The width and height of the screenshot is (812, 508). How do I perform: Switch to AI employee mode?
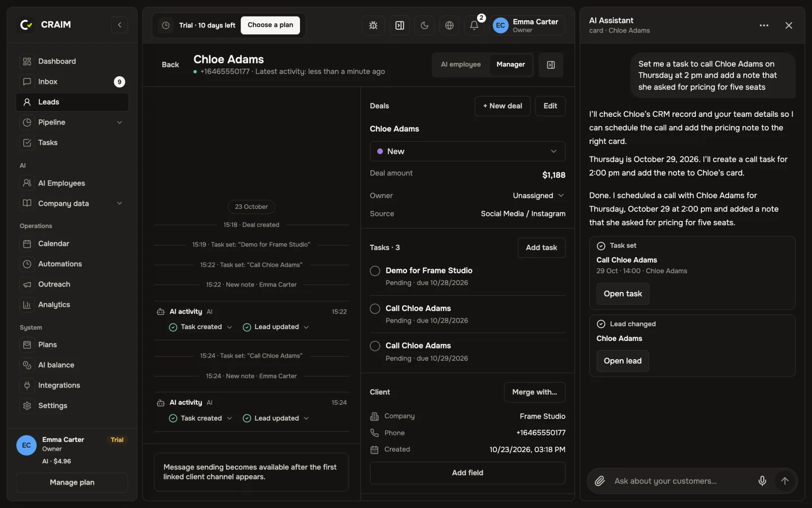pyautogui.click(x=461, y=65)
